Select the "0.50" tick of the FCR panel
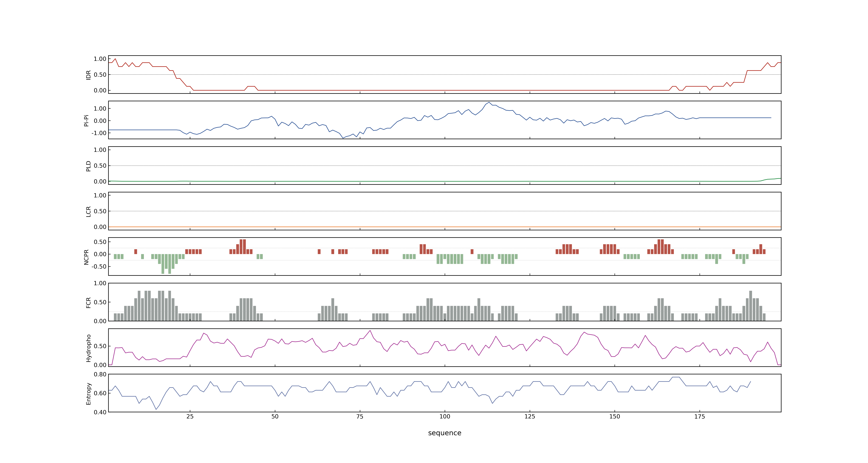 pos(100,302)
